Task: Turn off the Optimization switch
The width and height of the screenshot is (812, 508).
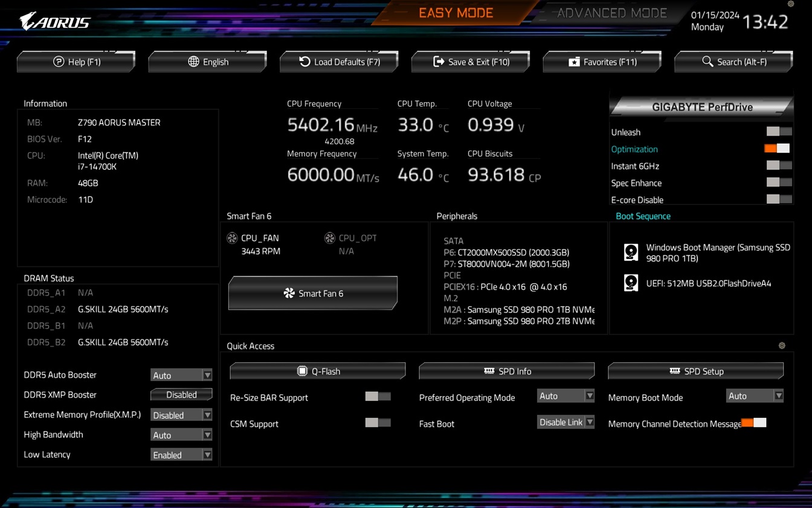Action: [x=777, y=148]
